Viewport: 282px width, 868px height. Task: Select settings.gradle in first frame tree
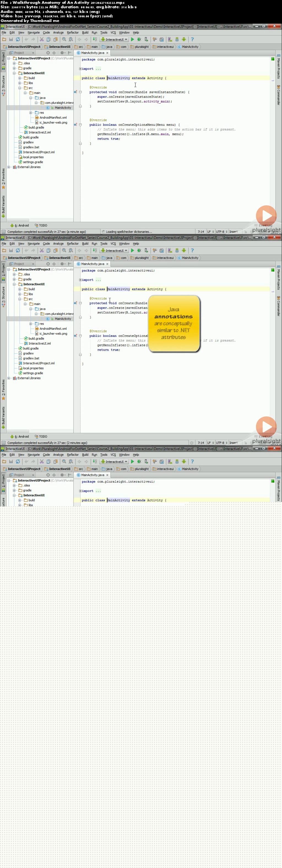tap(31, 162)
